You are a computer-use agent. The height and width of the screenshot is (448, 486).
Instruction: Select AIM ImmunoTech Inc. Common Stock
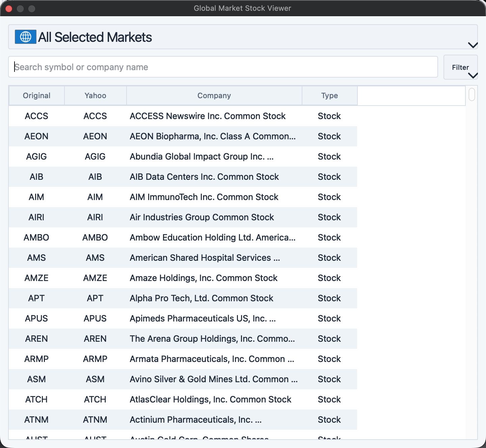204,197
